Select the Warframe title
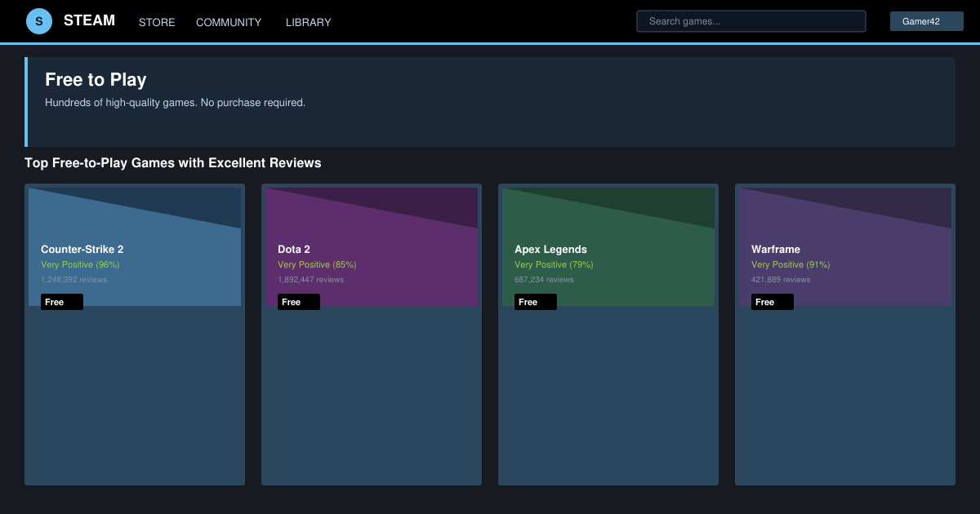 [776, 250]
